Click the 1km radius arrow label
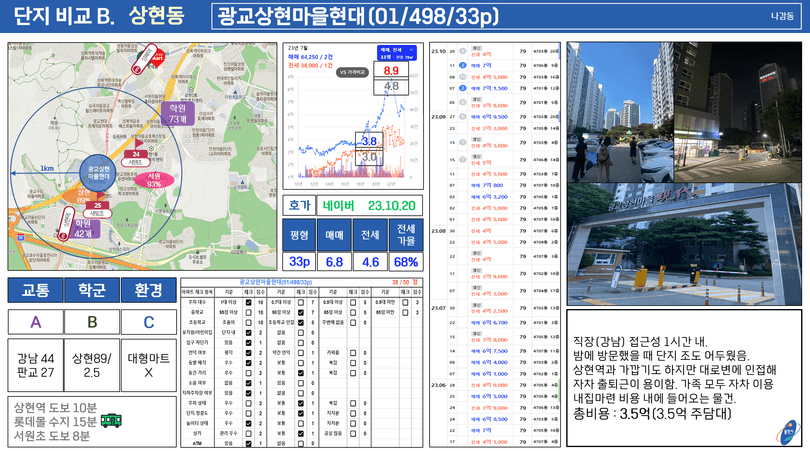Image resolution: width=810 pixels, height=451 pixels. [x=48, y=168]
